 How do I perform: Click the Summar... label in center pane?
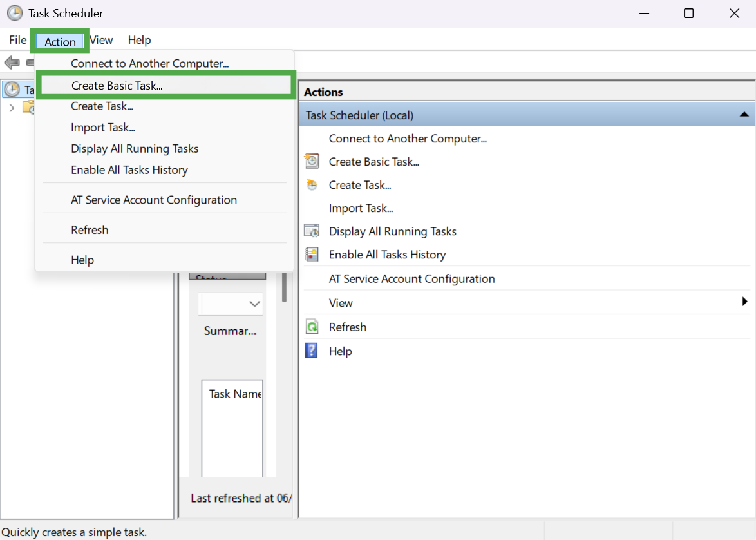pyautogui.click(x=230, y=331)
